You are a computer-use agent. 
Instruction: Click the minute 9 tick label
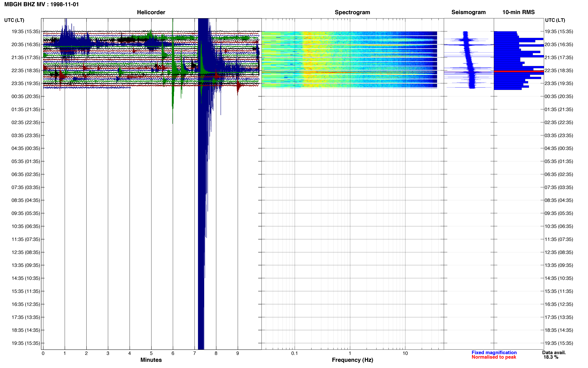point(238,353)
